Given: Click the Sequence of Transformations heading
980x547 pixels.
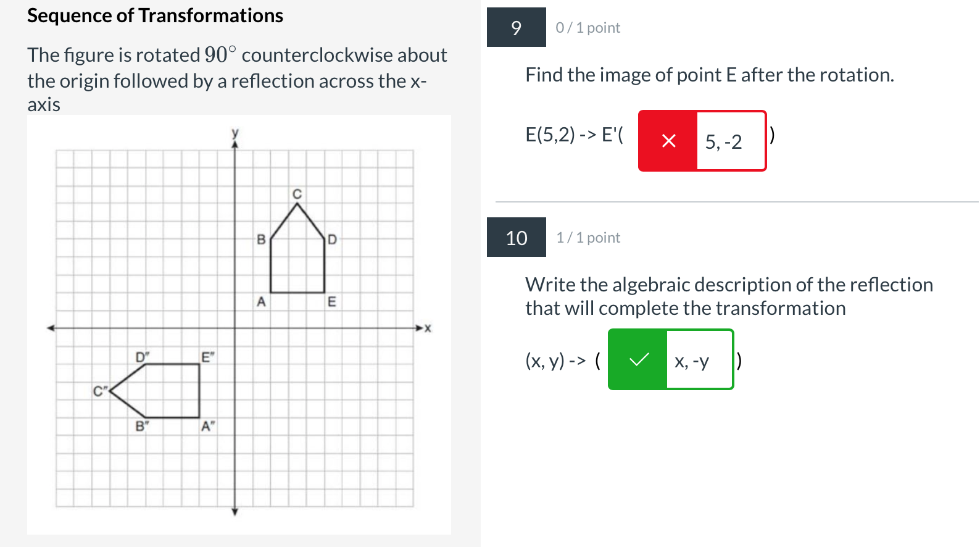Looking at the screenshot, I should [x=155, y=15].
